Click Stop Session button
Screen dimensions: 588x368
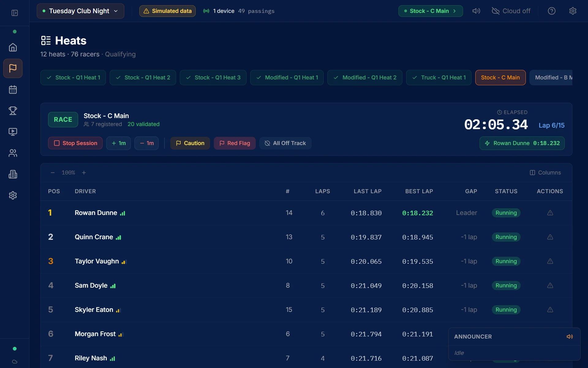(75, 143)
